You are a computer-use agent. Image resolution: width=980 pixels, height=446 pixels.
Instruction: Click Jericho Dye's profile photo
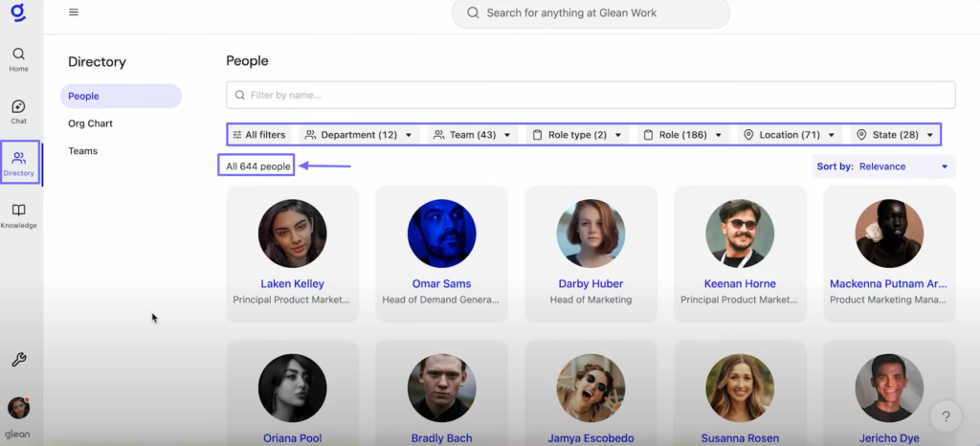click(889, 388)
